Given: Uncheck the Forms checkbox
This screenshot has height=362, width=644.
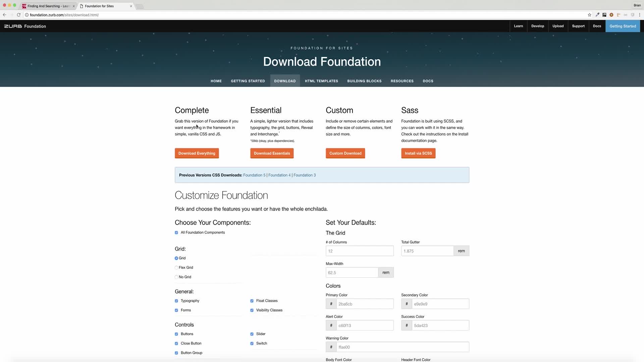Looking at the screenshot, I should point(176,310).
